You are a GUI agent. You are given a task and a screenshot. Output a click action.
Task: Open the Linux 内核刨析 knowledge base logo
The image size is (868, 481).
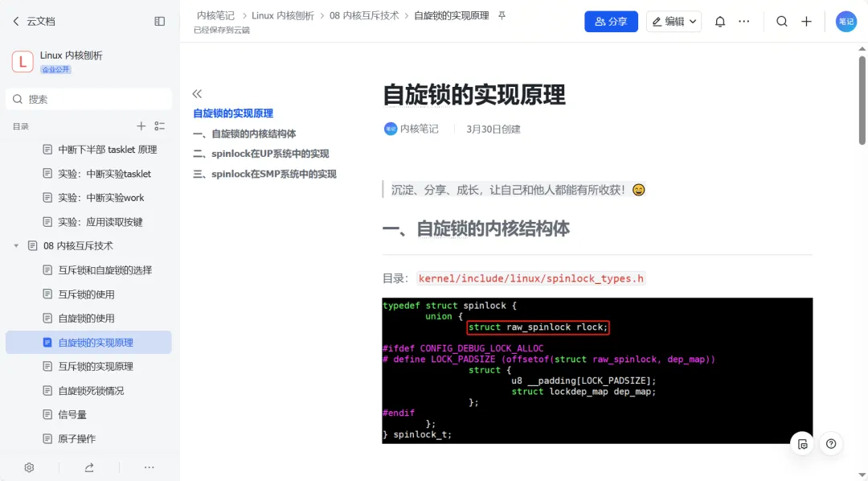23,61
